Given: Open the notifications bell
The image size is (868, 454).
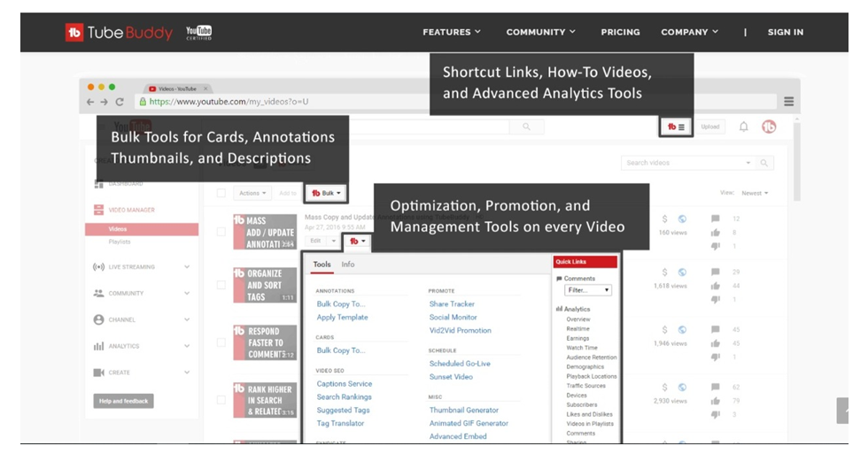Looking at the screenshot, I should pyautogui.click(x=743, y=127).
